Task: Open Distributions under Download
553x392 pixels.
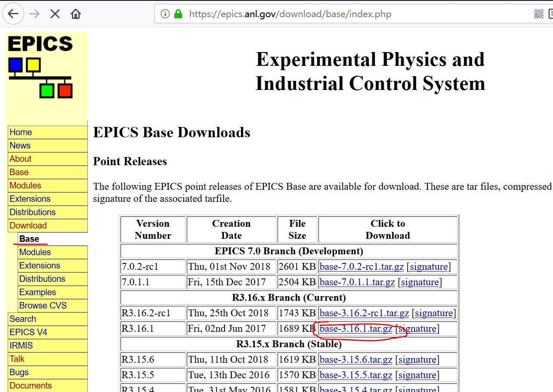Action: pyautogui.click(x=43, y=279)
